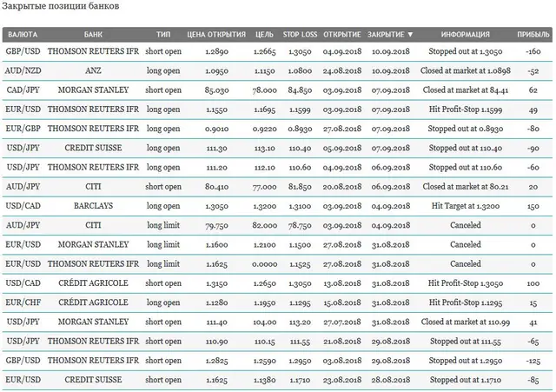Click CRÉDIT AGRICOLE in the USD/CAD row
556x392 pixels.
[x=93, y=282]
